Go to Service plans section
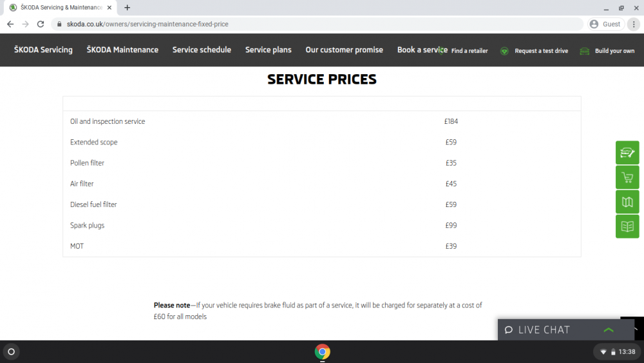The image size is (644, 363). pos(268,50)
